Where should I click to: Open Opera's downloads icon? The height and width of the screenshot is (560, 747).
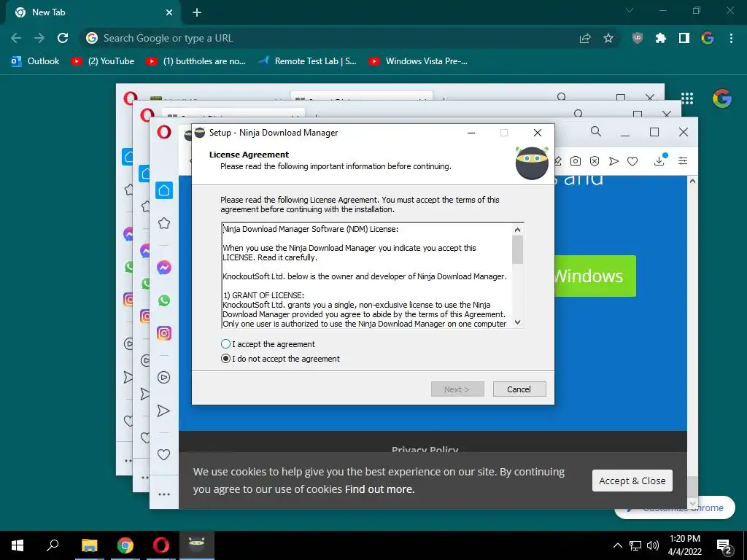click(659, 160)
